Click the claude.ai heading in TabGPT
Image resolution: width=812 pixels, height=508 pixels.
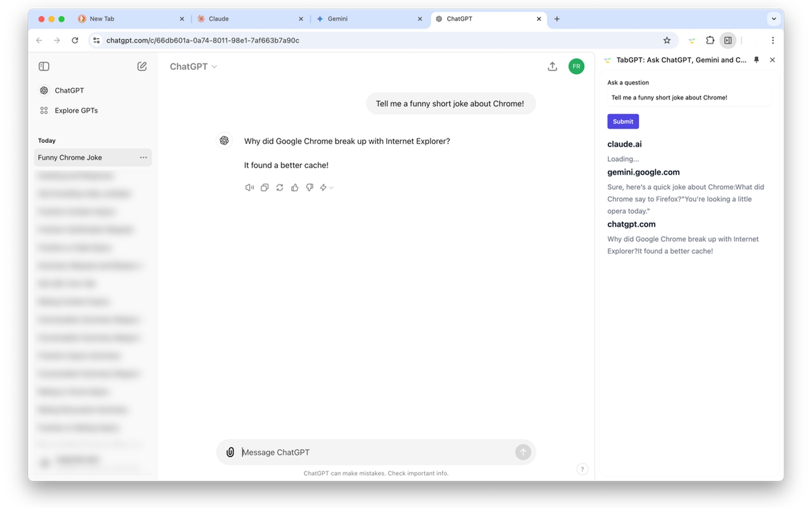click(624, 144)
